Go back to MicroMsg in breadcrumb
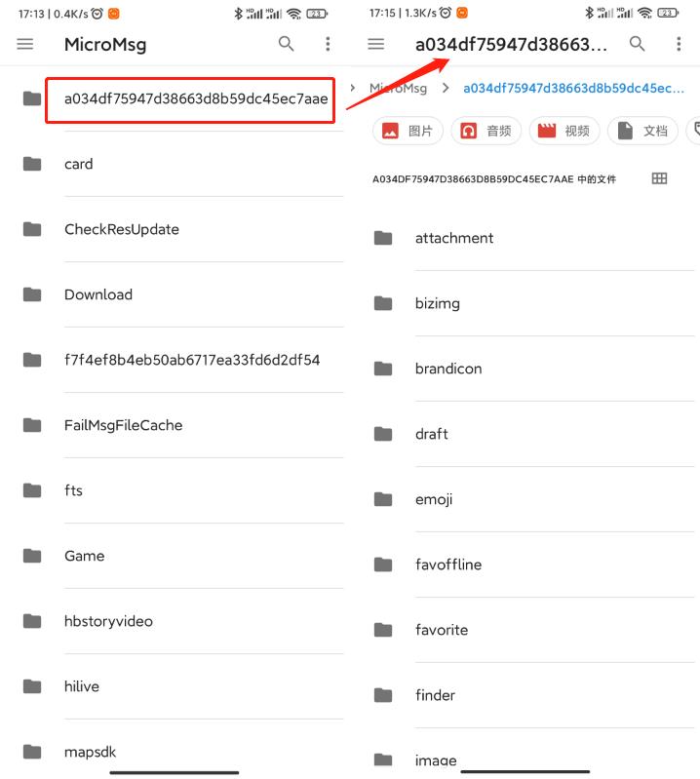The height and width of the screenshot is (779, 700). point(398,88)
